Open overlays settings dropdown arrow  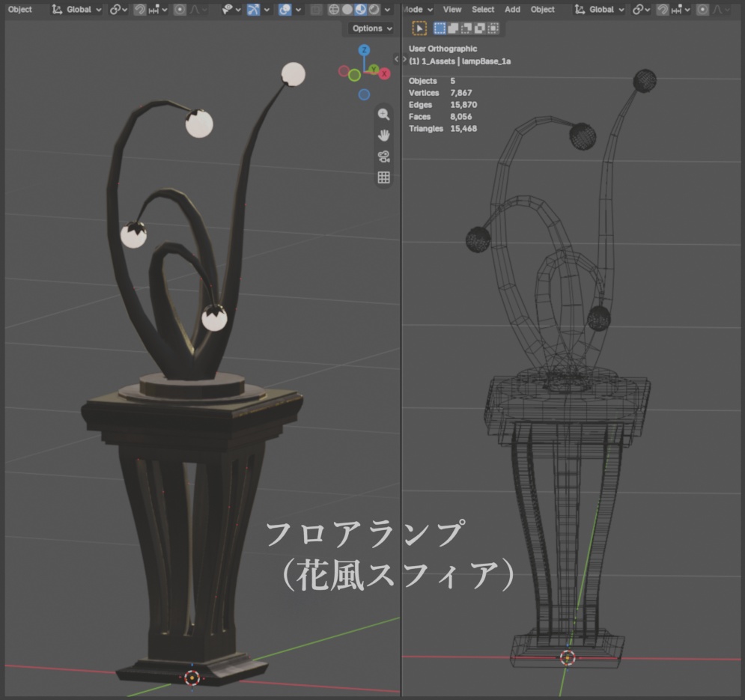(x=298, y=10)
